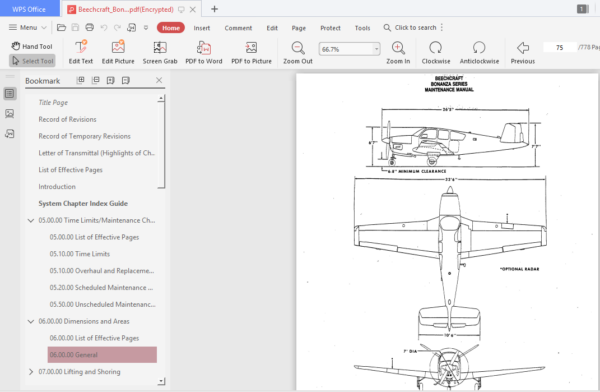Click the add bookmark icon
The height and width of the screenshot is (392, 600).
pos(111,80)
